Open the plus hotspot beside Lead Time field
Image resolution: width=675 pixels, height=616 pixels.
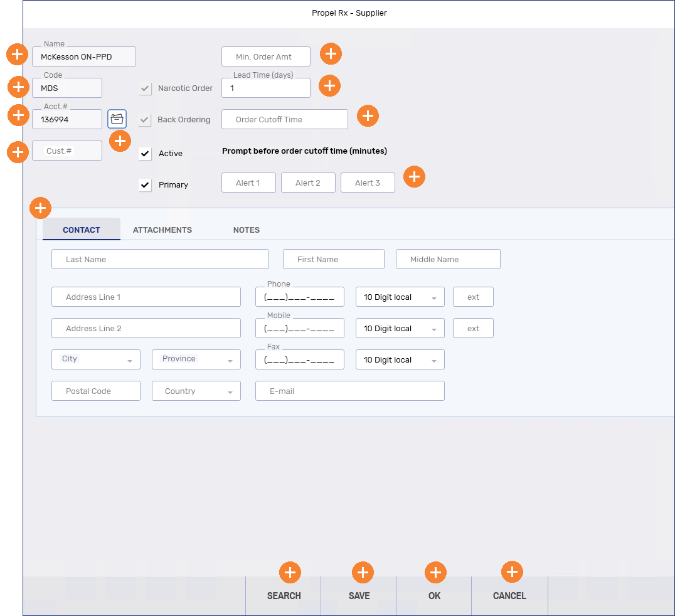[x=329, y=86]
